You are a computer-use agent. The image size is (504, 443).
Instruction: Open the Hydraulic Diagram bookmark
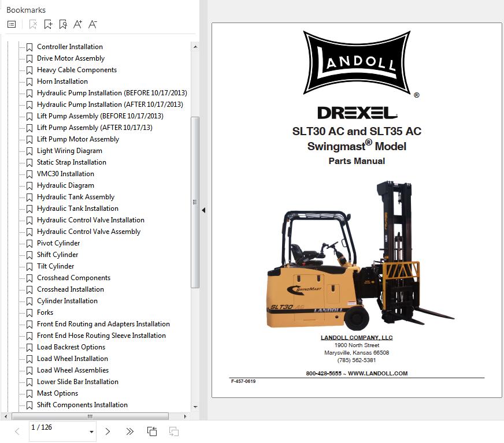tap(65, 185)
